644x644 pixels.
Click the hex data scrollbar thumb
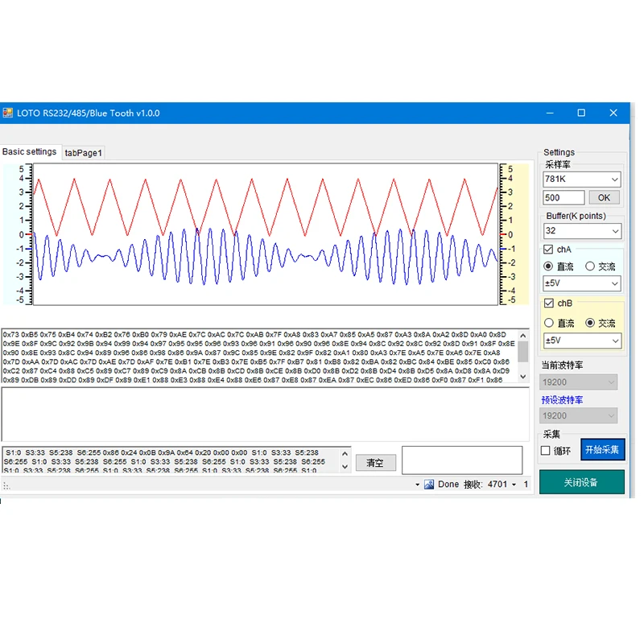(x=522, y=352)
